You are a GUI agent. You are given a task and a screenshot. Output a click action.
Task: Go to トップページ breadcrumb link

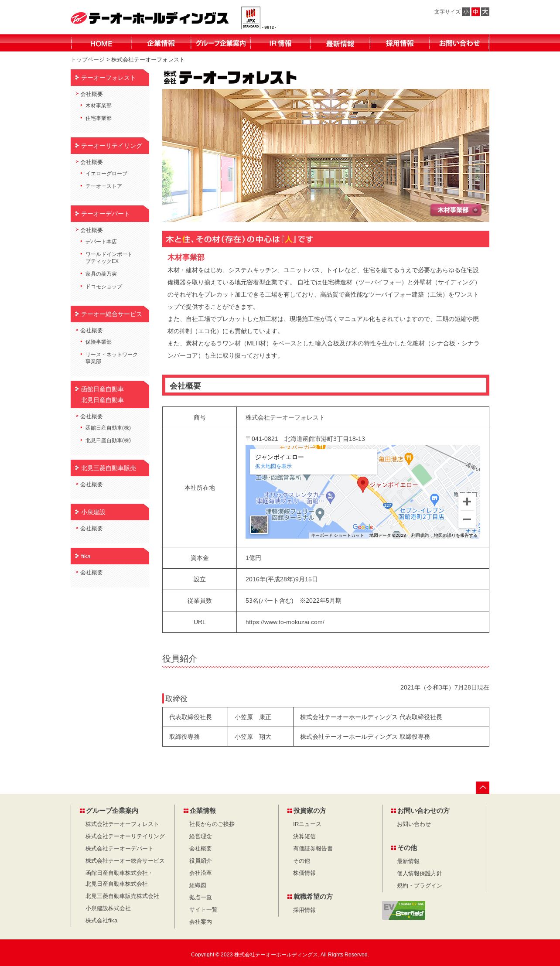tap(88, 60)
